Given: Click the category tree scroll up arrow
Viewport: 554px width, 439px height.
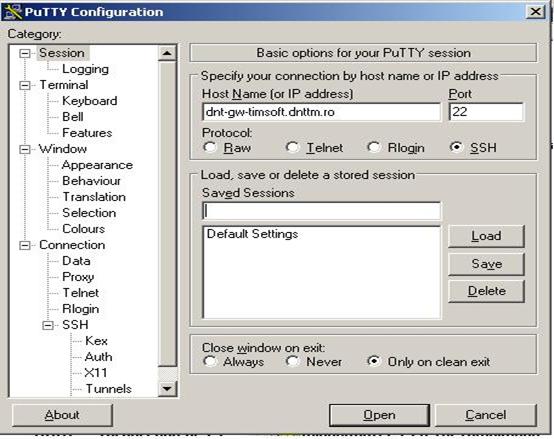Looking at the screenshot, I should pos(167,53).
